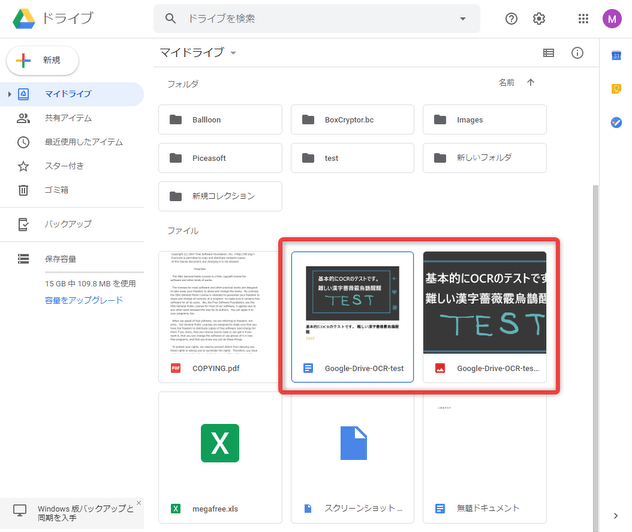The width and height of the screenshot is (632, 532).
Task: Select the Google-Drive-OCR-test document thumbnail
Action: click(352, 303)
